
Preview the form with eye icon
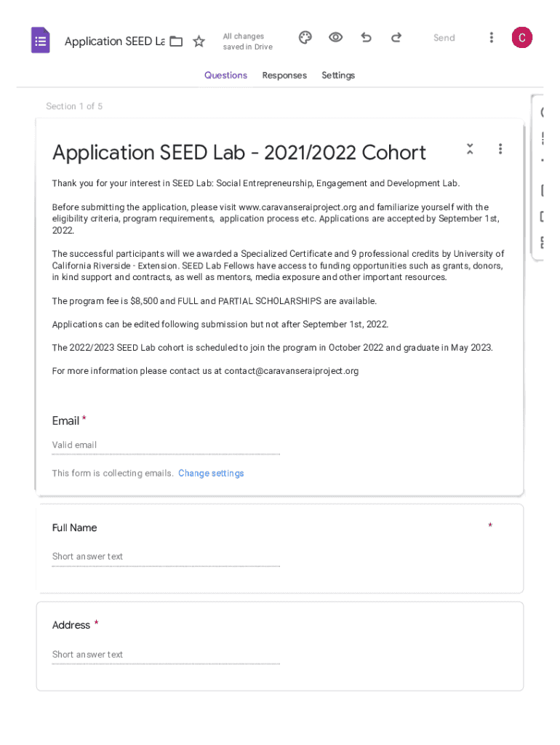[335, 38]
